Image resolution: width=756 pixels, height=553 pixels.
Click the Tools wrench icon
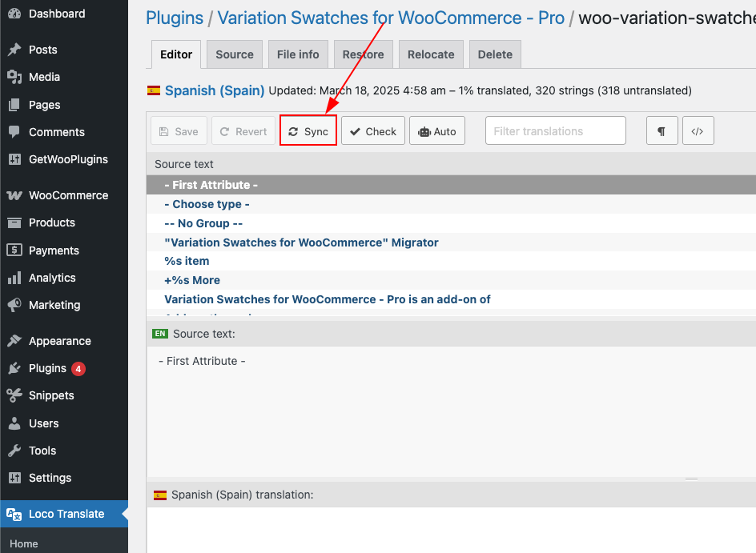coord(14,451)
